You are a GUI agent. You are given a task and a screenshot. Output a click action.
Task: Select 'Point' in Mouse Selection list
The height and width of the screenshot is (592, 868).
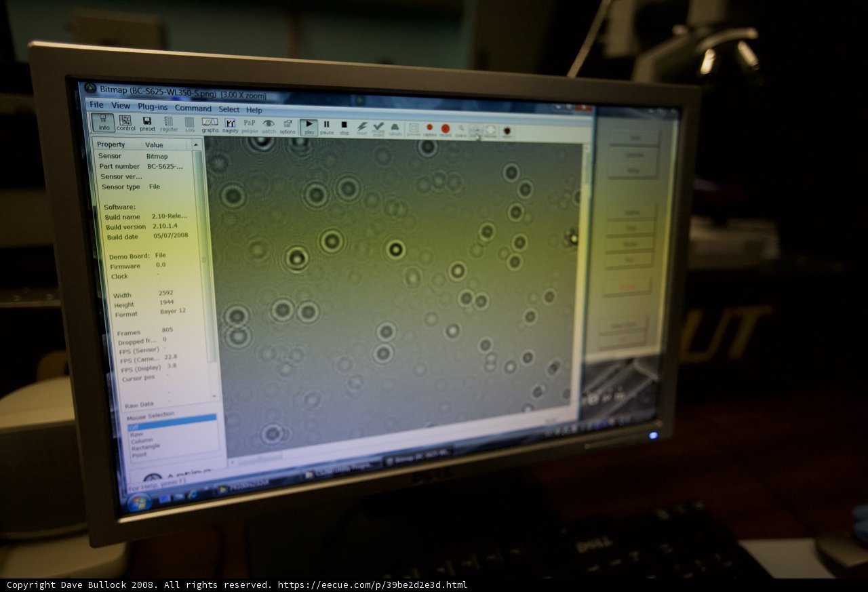(139, 455)
